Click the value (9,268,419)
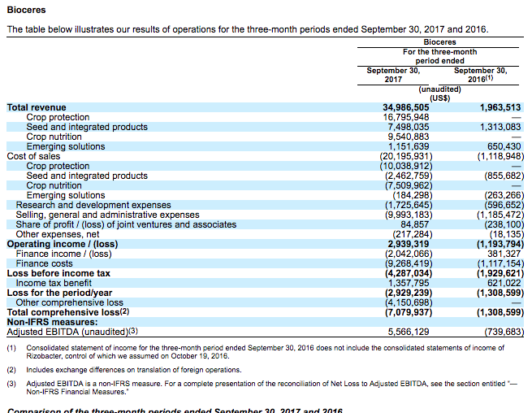 click(x=409, y=263)
